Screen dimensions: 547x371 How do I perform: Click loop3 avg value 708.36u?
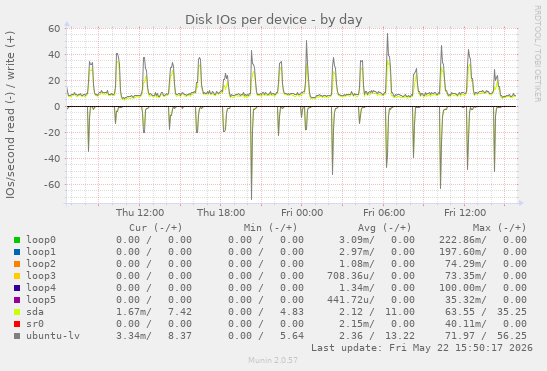(351, 276)
